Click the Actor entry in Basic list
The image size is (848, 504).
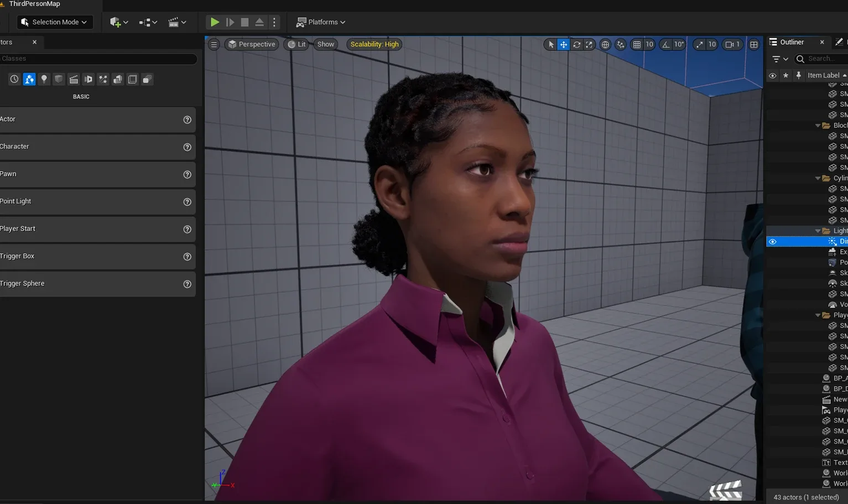[97, 119]
